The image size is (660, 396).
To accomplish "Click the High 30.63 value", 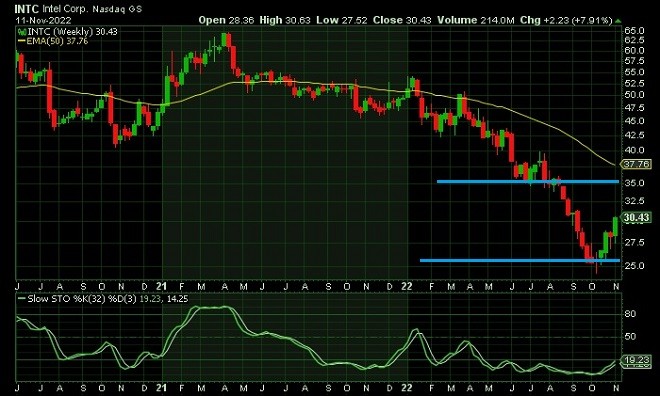I will [x=285, y=20].
